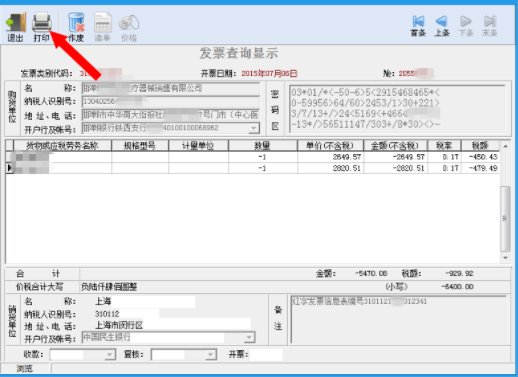518x377 pixels.
Task: Click the table scrollbar up arrow
Action: 505,146
